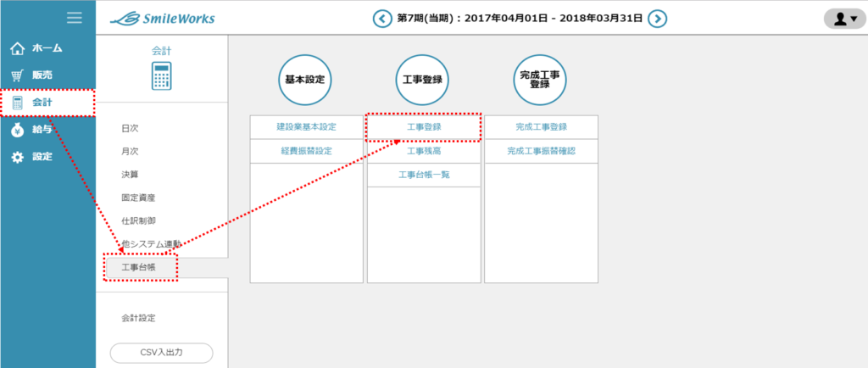Click the fiscal period text 第7期(当期)

click(x=427, y=19)
